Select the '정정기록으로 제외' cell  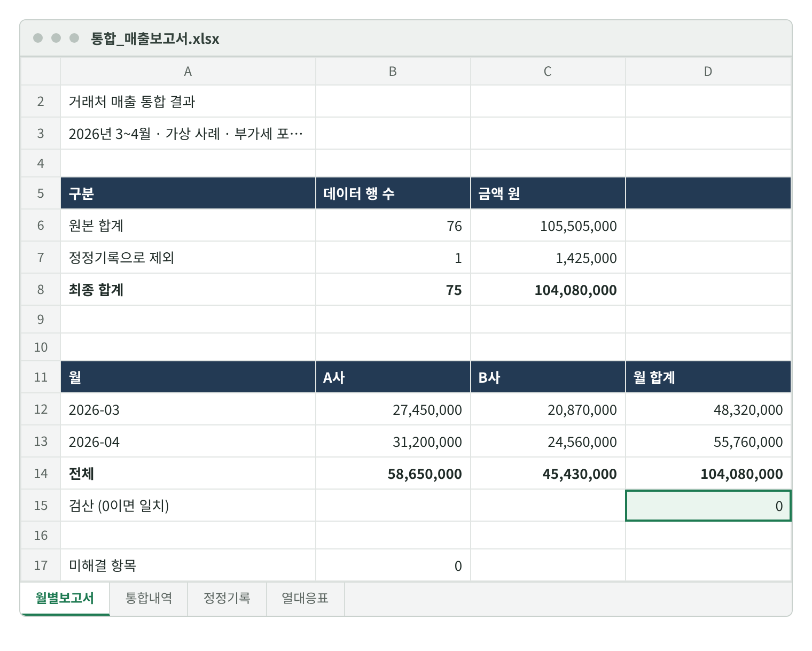188,258
